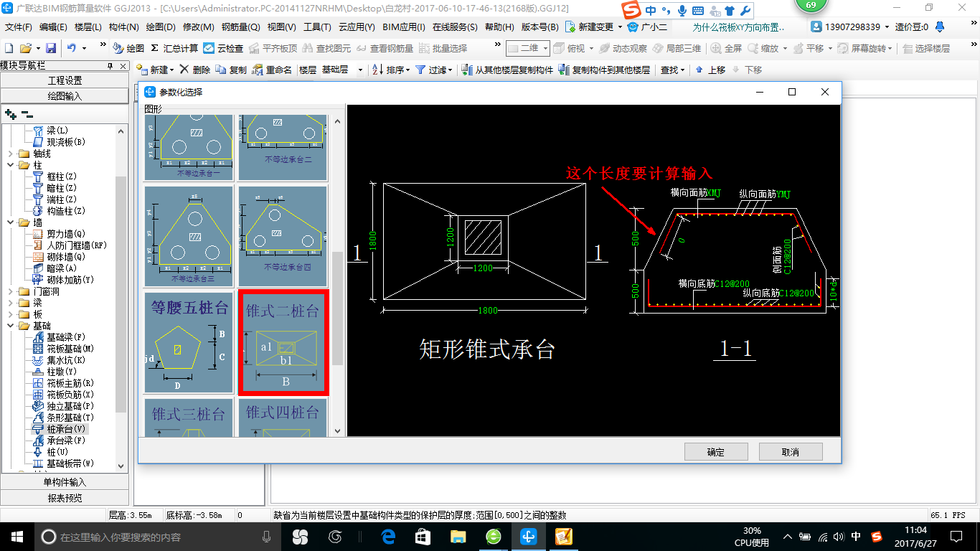Select 集水坑(K) in component tree
The height and width of the screenshot is (551, 980).
tap(66, 360)
